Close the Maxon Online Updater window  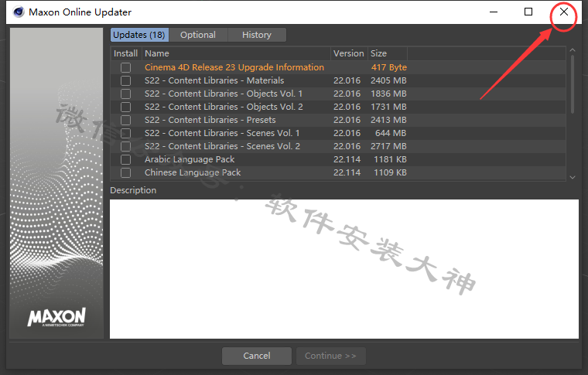[x=563, y=12]
